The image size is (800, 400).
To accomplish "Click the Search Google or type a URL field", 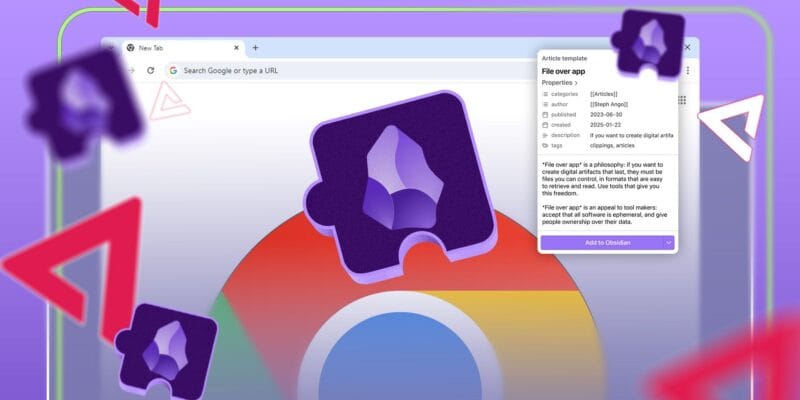I will (352, 70).
